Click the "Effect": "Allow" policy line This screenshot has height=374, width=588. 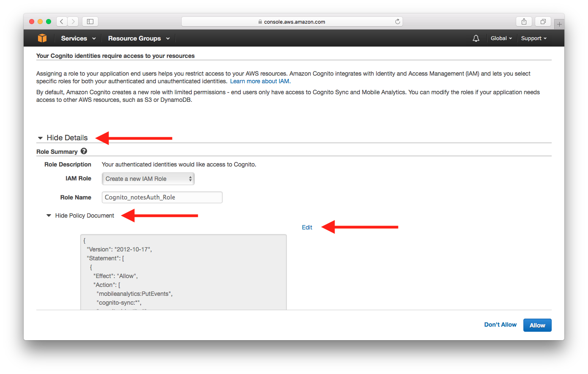click(x=116, y=276)
